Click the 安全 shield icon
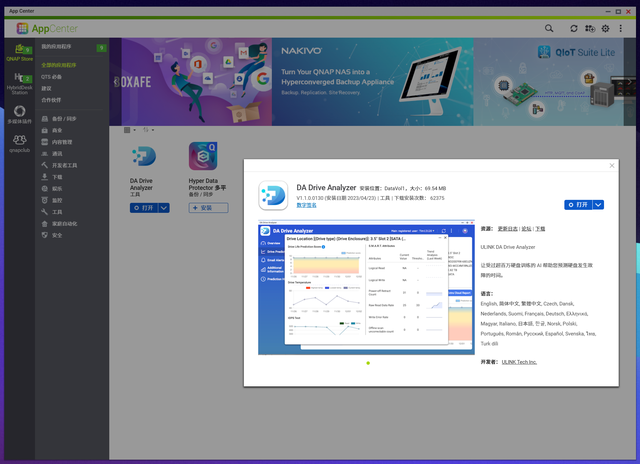 [45, 235]
